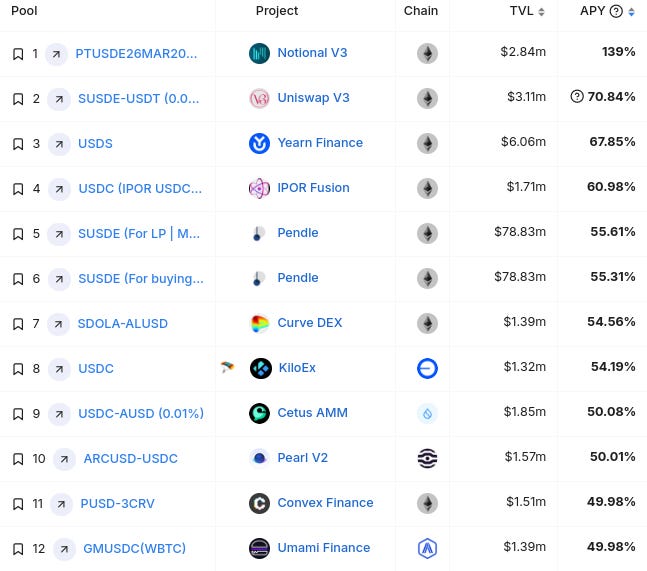Toggle bookmark for USDS Yearn pool

click(18, 144)
